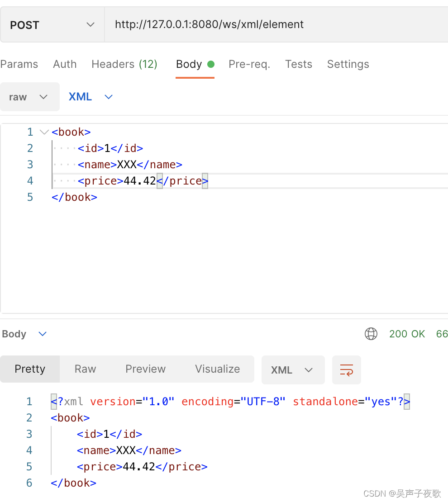
Task: Click the <id>1</id> line in request body
Action: coord(110,148)
